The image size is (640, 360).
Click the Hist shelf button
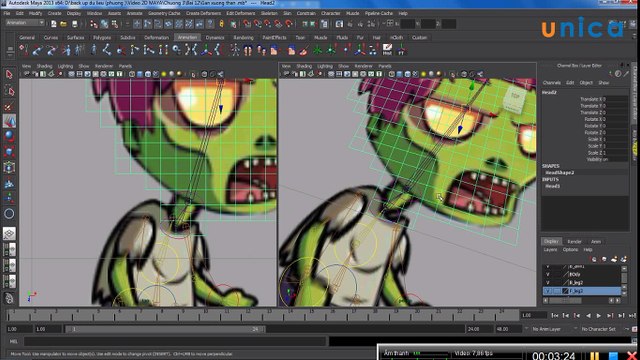387,50
